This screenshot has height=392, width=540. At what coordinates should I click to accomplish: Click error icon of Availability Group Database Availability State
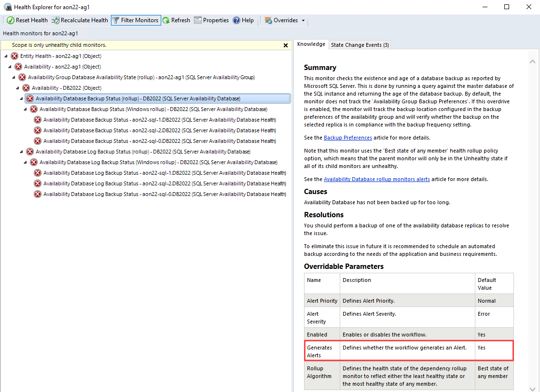pyautogui.click(x=22, y=78)
